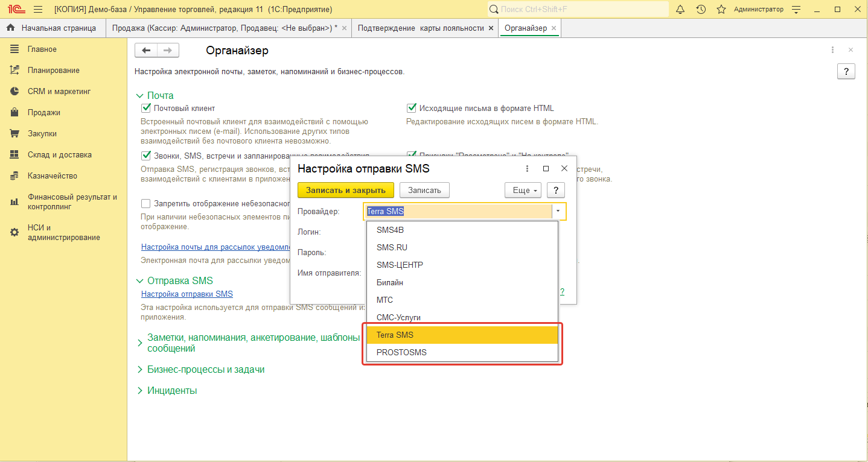This screenshot has height=462, width=868.
Task: Open SMS dialog more-actions dots menu
Action: click(x=527, y=169)
